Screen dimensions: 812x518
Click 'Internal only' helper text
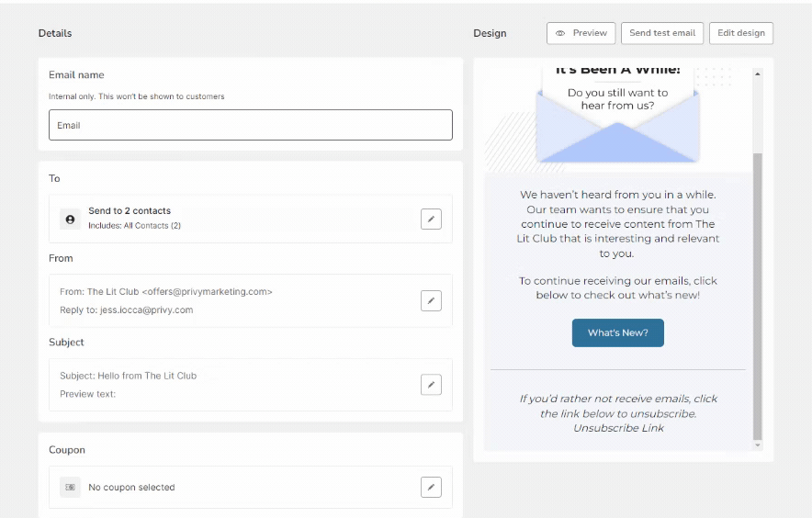(137, 96)
